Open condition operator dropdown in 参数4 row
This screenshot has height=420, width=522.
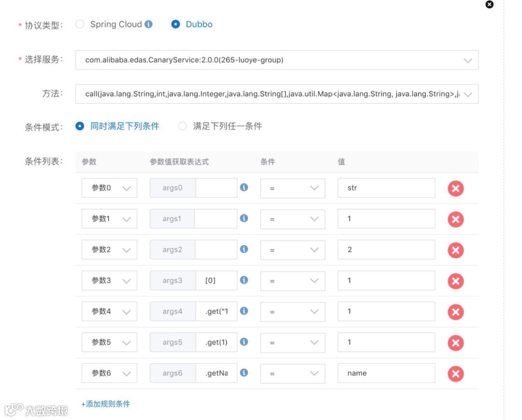[x=292, y=312]
